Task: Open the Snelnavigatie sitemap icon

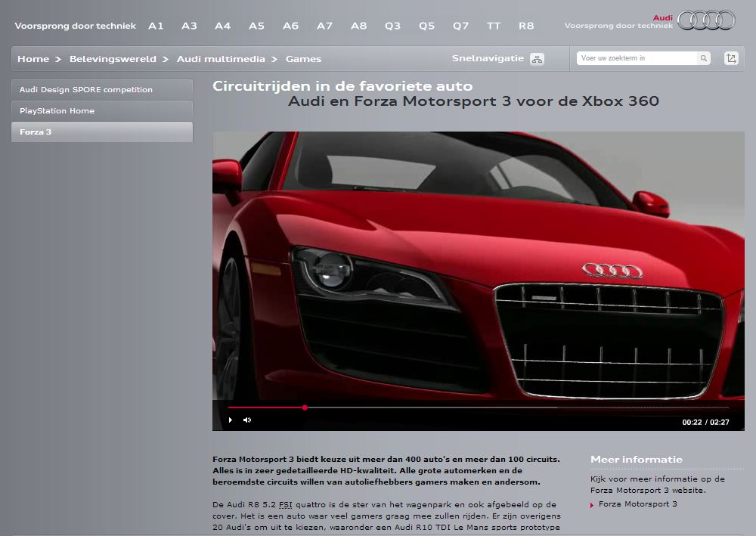Action: [537, 59]
